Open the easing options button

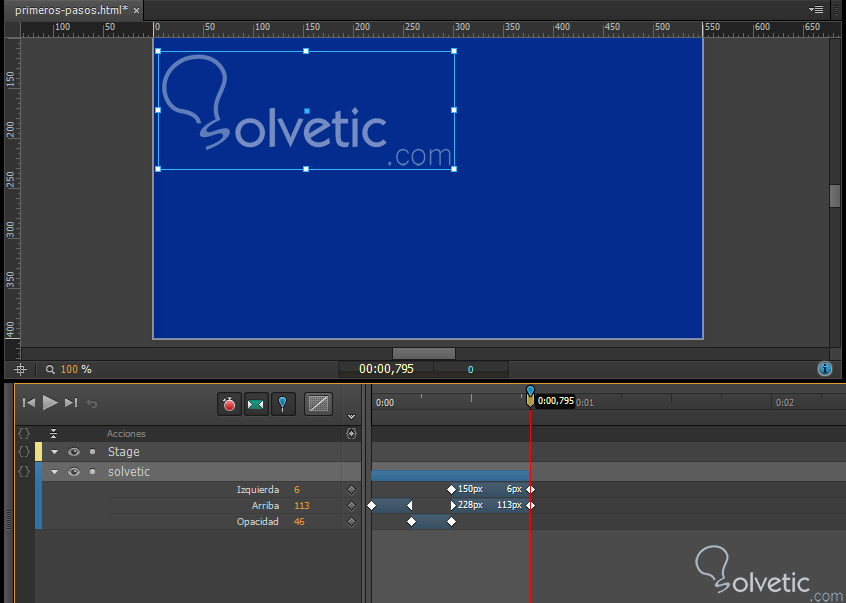pos(318,403)
